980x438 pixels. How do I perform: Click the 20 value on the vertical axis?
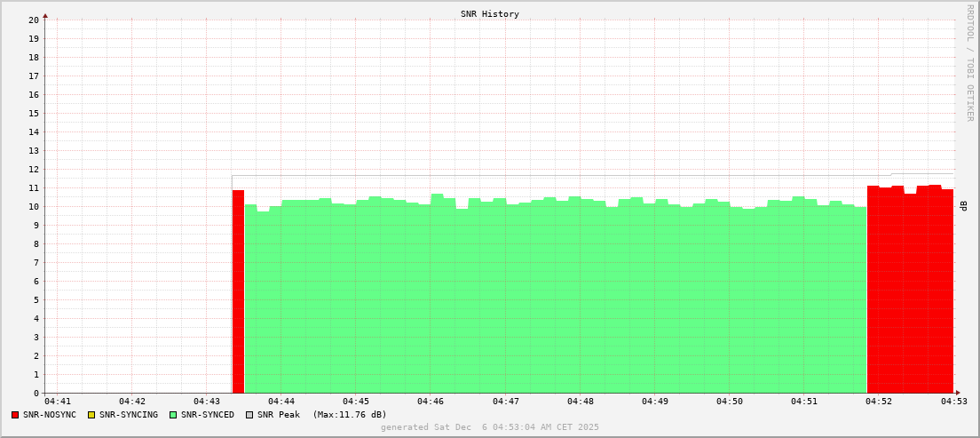tap(33, 20)
